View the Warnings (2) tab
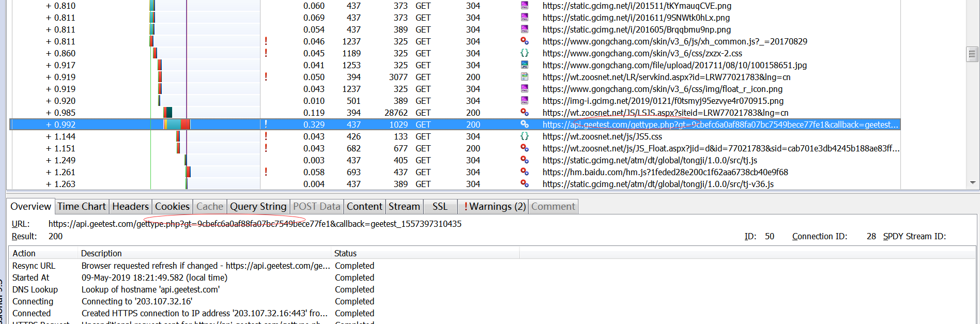980x324 pixels. (495, 207)
